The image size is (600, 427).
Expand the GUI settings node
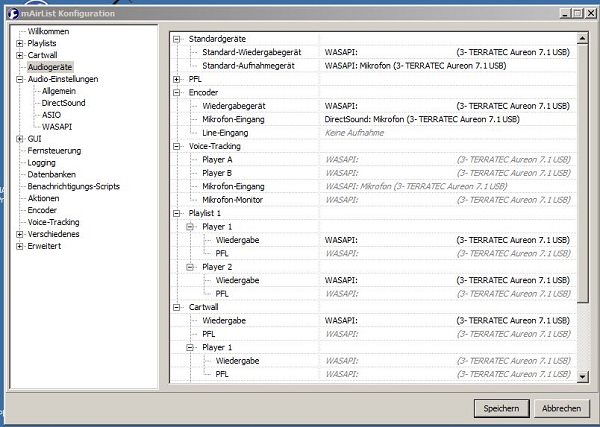tap(20, 139)
